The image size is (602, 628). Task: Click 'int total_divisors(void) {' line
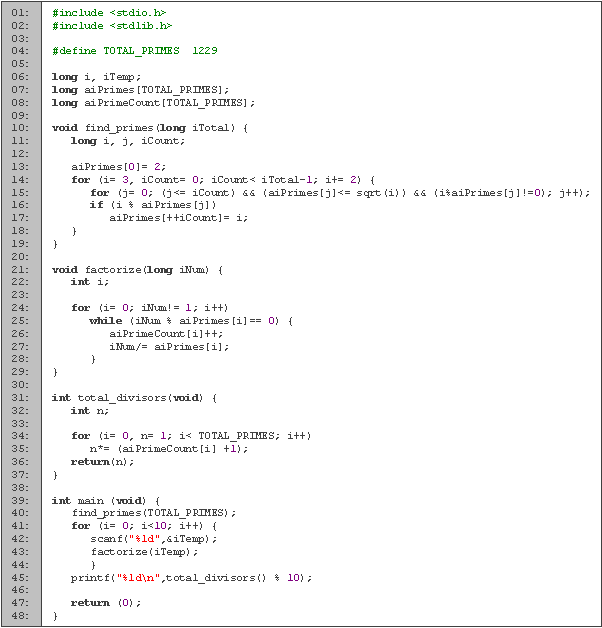click(x=134, y=398)
